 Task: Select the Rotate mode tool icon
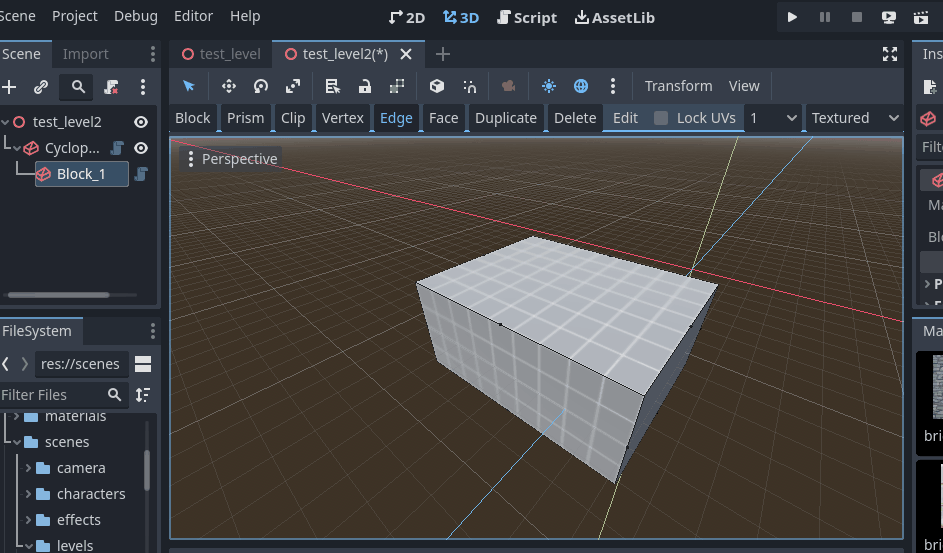pos(260,87)
